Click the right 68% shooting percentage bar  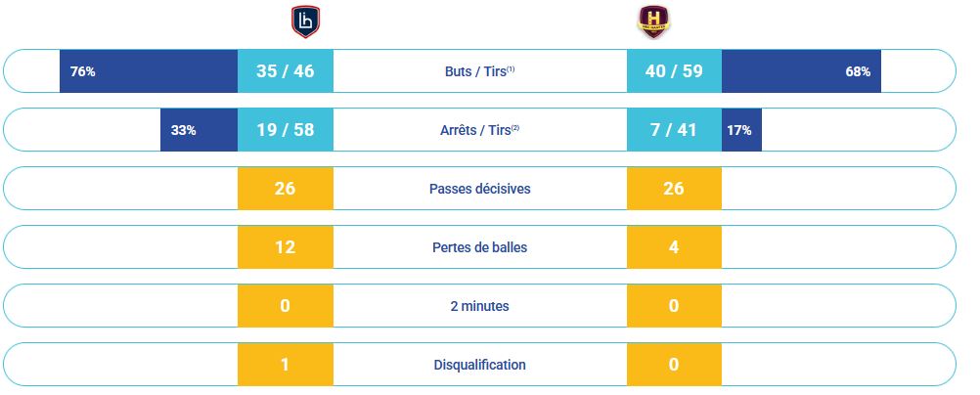coord(801,71)
